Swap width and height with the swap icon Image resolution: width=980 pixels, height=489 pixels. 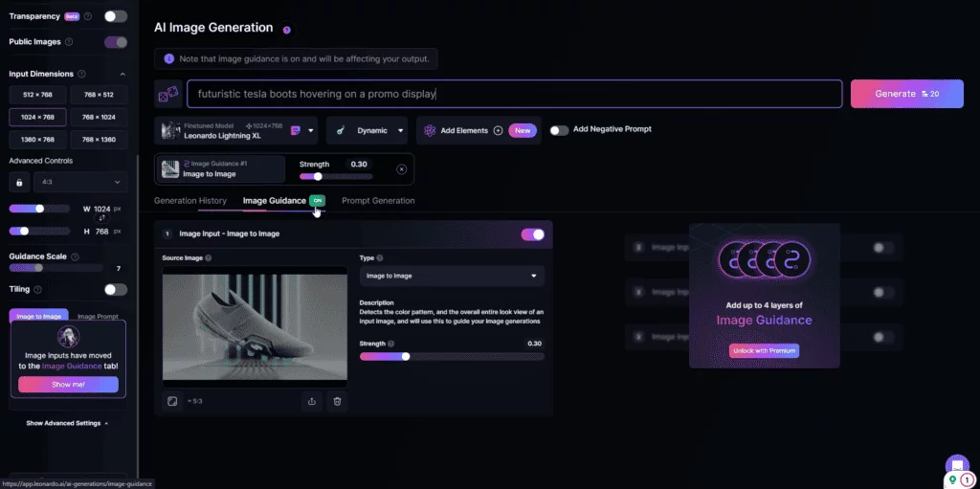tap(101, 218)
